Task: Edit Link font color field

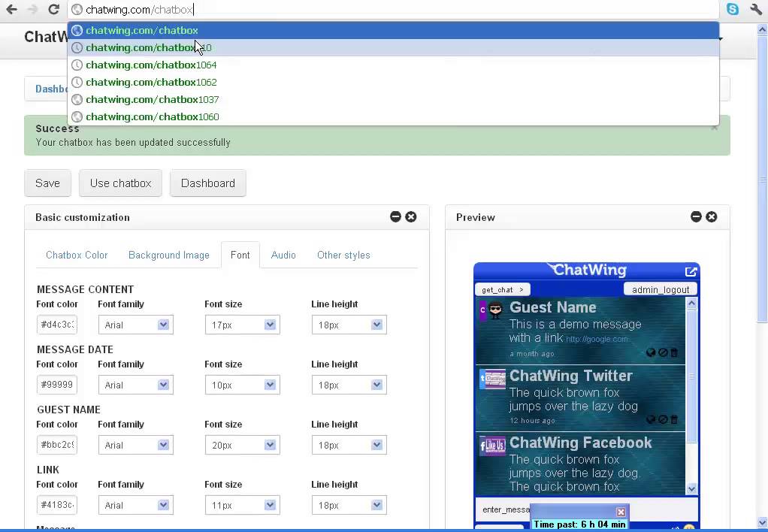Action: [x=57, y=504]
